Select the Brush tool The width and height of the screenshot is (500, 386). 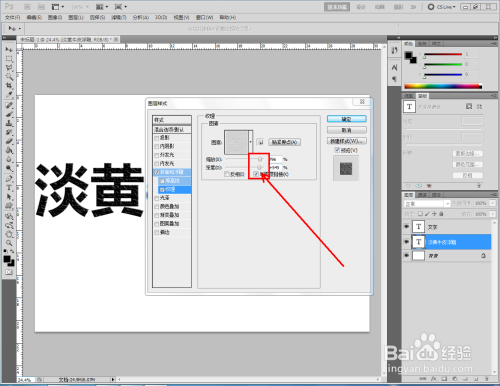tap(9, 114)
